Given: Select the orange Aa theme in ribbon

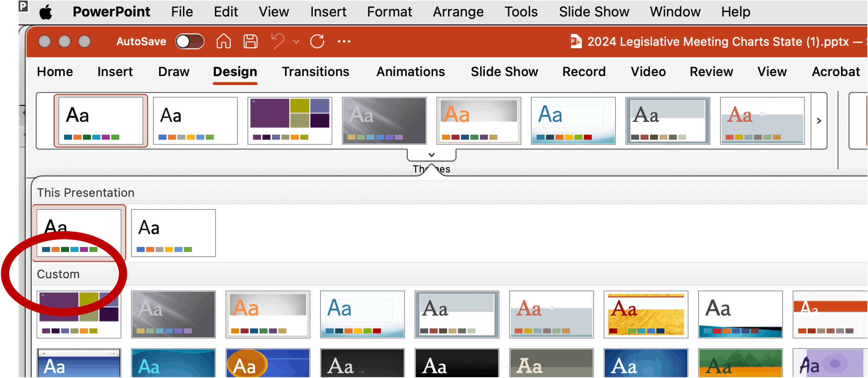Looking at the screenshot, I should (x=479, y=121).
